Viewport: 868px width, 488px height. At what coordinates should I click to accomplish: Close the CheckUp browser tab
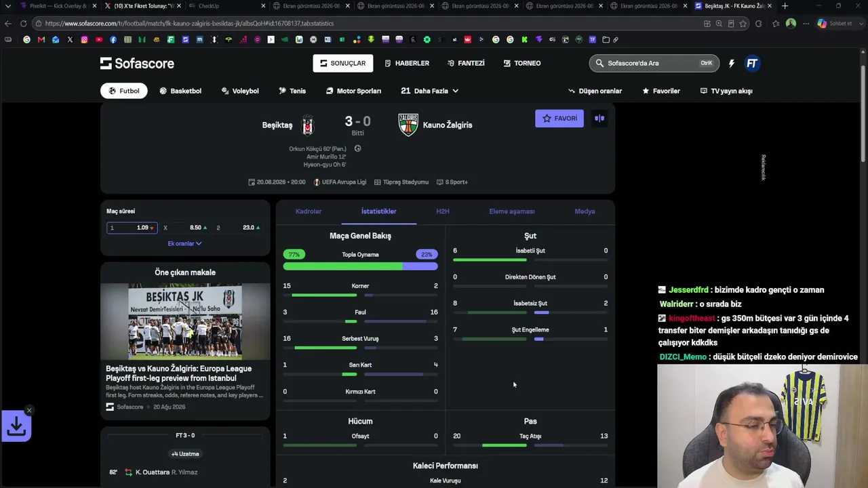[x=263, y=6]
